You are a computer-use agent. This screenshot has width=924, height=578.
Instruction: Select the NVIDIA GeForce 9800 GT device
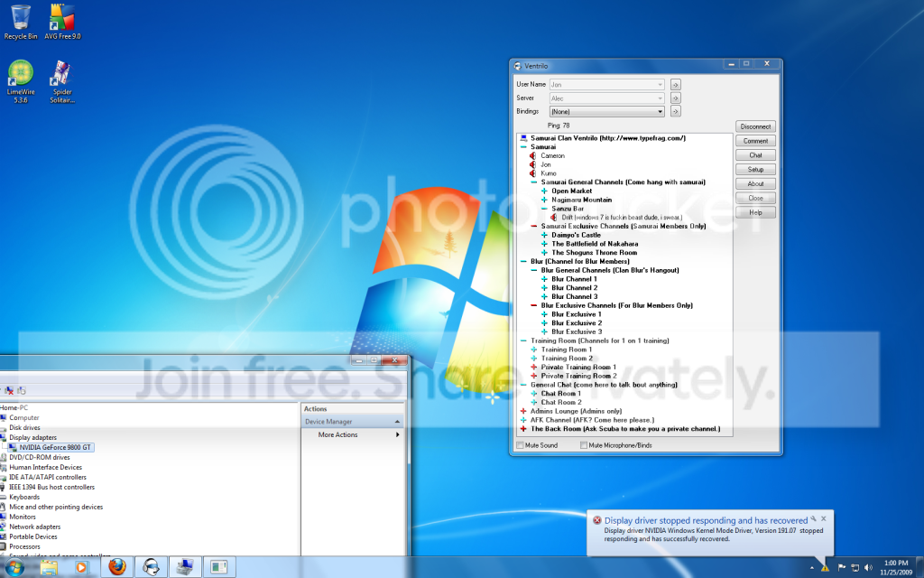pyautogui.click(x=55, y=448)
